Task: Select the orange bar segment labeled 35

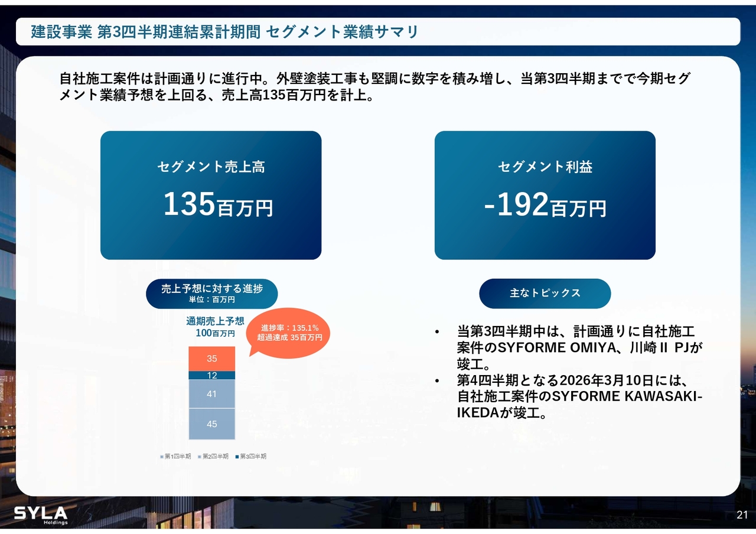Action: click(x=211, y=359)
